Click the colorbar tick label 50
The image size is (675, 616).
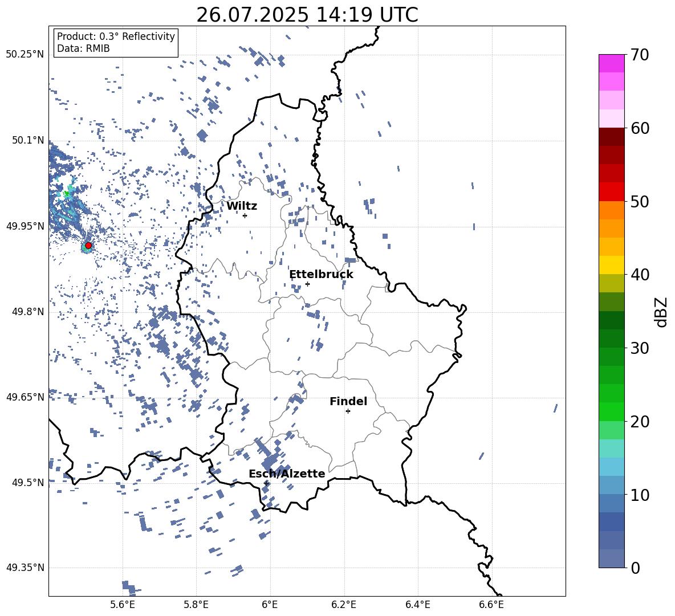click(x=640, y=201)
